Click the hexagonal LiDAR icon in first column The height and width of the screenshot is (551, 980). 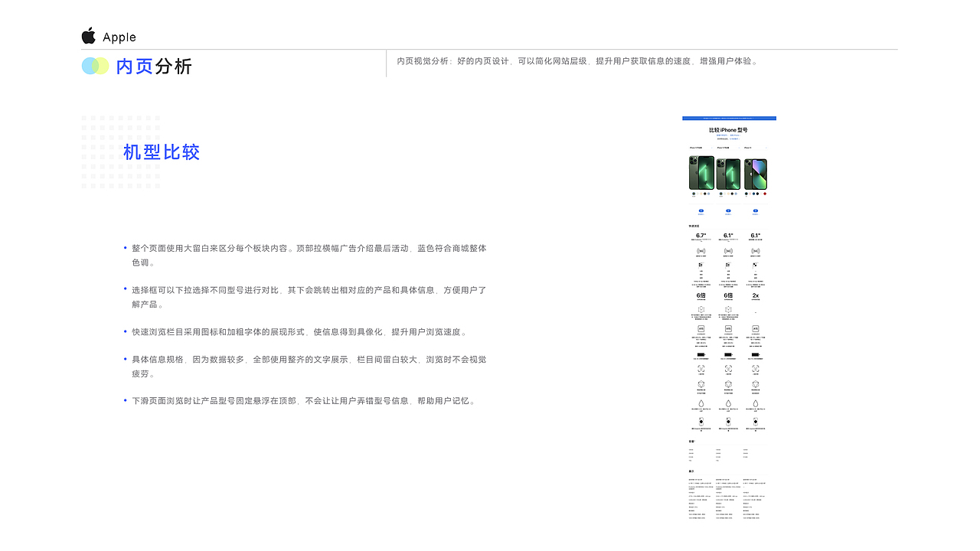(701, 310)
